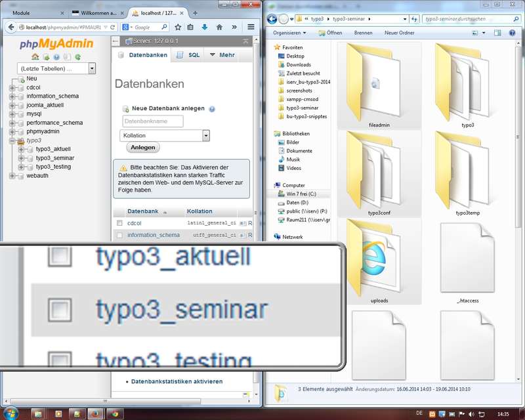Toggle Explorer preview pane icon
This screenshot has height=420, width=525.
pos(497,33)
